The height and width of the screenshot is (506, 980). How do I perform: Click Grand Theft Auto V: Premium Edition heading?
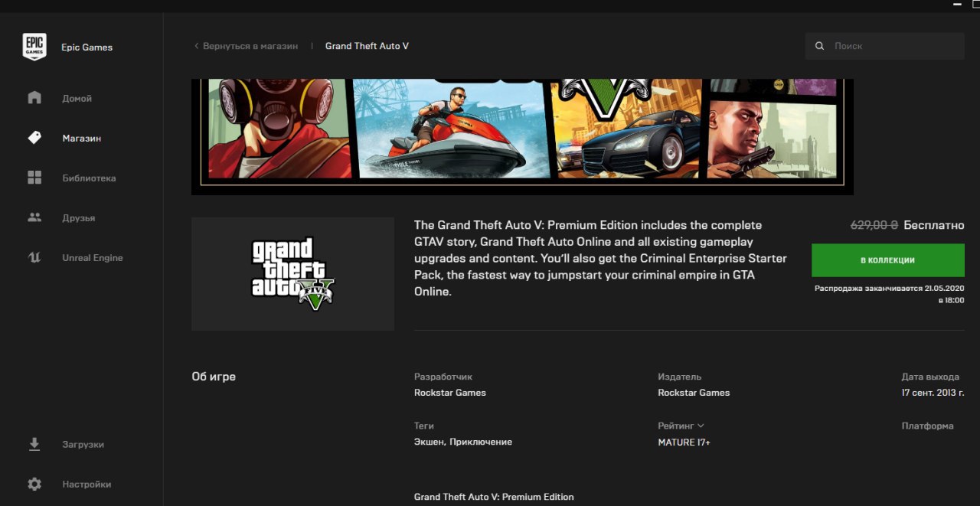click(494, 497)
